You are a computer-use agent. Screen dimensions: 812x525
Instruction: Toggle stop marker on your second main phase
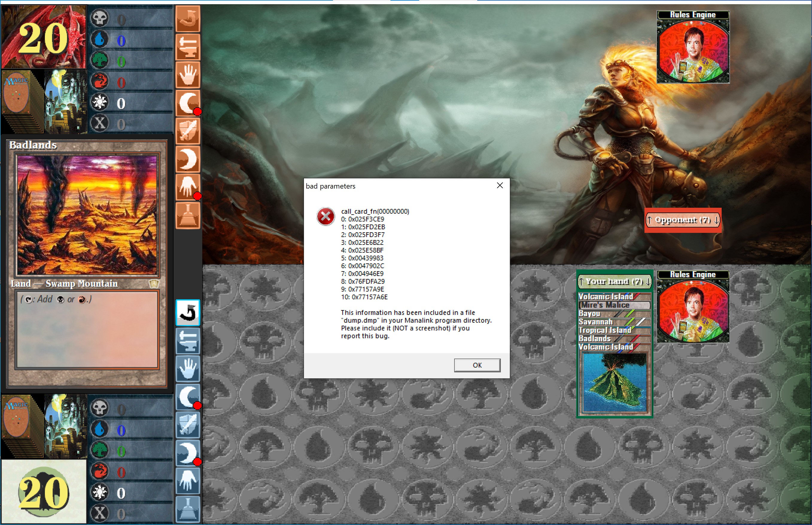coord(197,462)
